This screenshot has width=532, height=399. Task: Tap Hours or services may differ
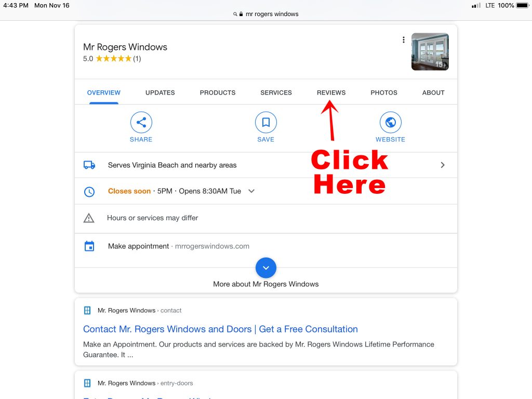click(153, 218)
